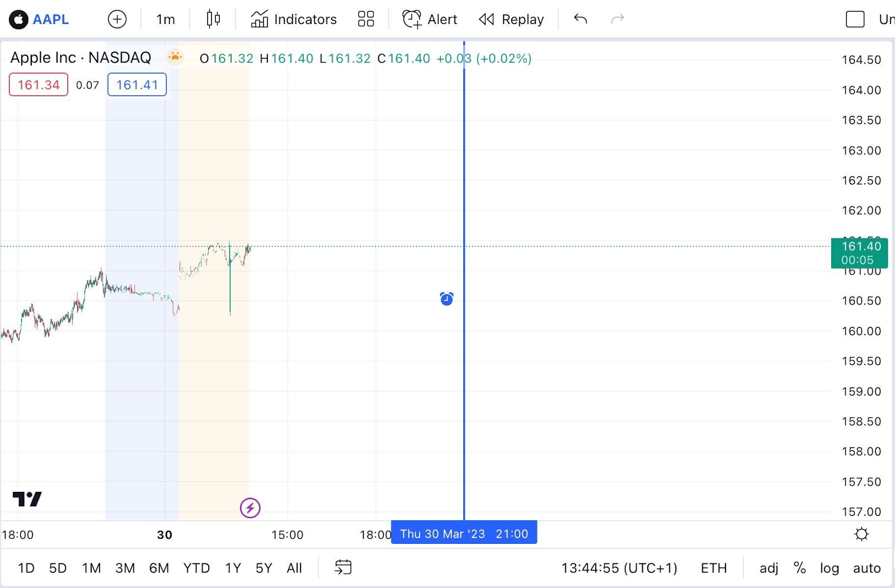Select the 1Y date range
The height and width of the screenshot is (588, 895).
tap(233, 568)
